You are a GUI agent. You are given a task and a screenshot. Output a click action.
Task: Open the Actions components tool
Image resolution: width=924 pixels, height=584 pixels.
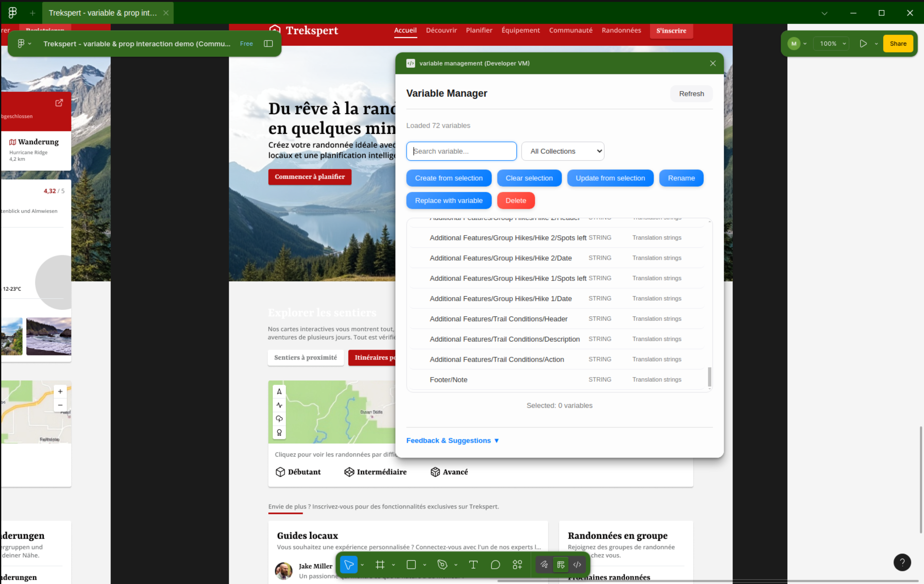(517, 564)
